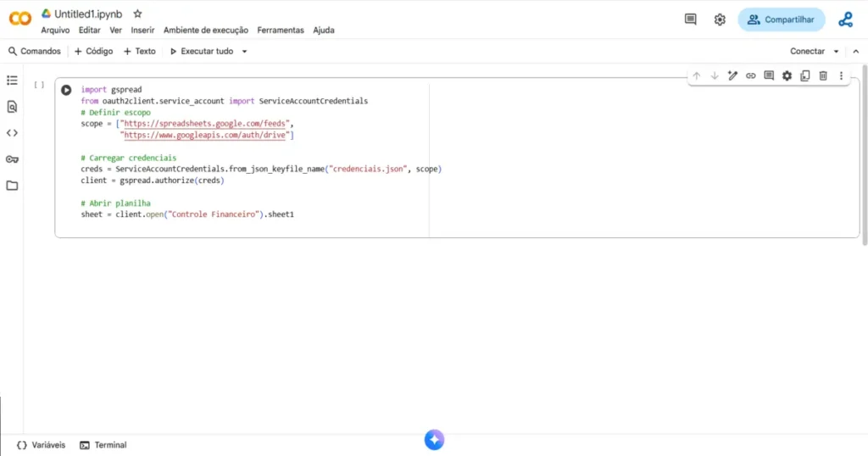Screen dimensions: 868x456
Task: Open the Ambiente de execução menu
Action: coord(206,31)
